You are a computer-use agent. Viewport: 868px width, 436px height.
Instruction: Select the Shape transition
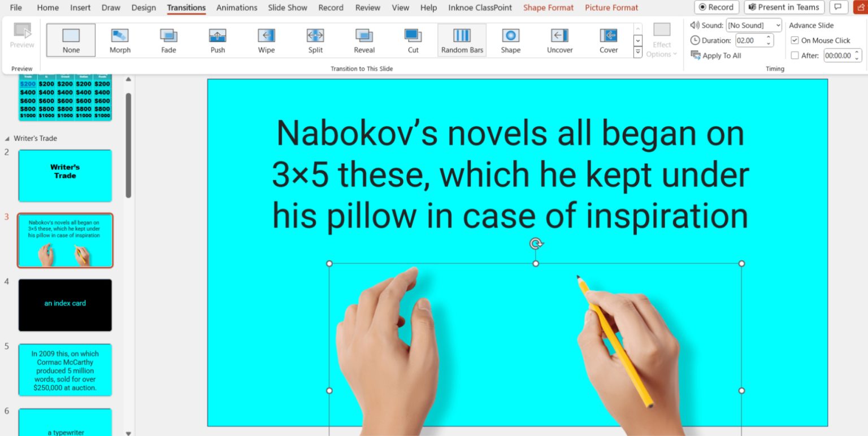(510, 40)
